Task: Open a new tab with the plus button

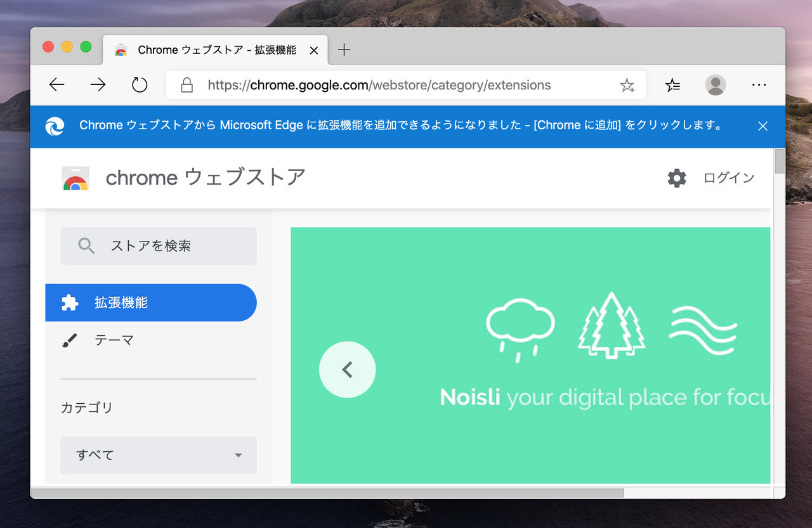Action: pyautogui.click(x=344, y=49)
